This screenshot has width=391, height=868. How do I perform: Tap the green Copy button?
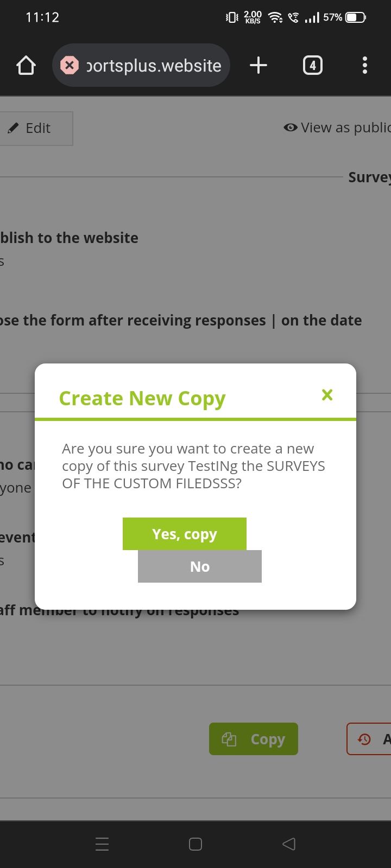point(254,739)
